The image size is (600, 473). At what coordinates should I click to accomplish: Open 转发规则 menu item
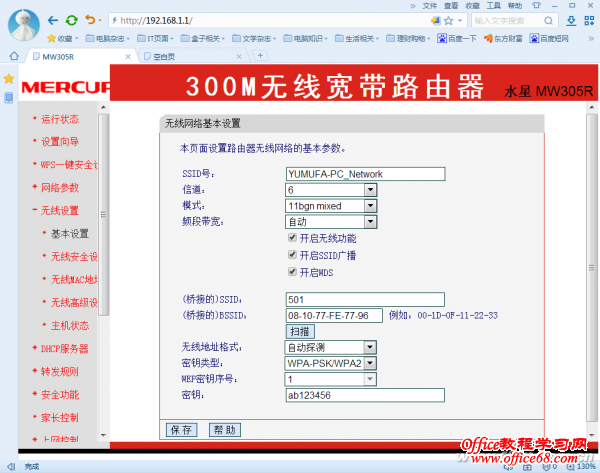click(x=60, y=372)
